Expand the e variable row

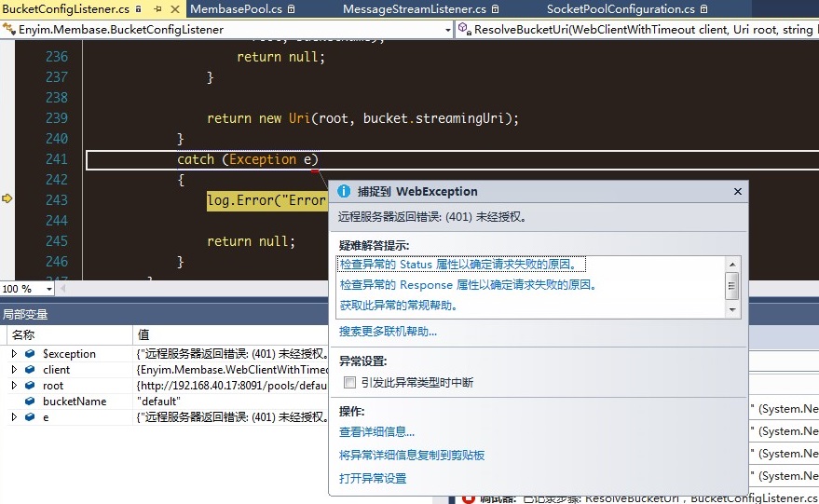[14, 416]
